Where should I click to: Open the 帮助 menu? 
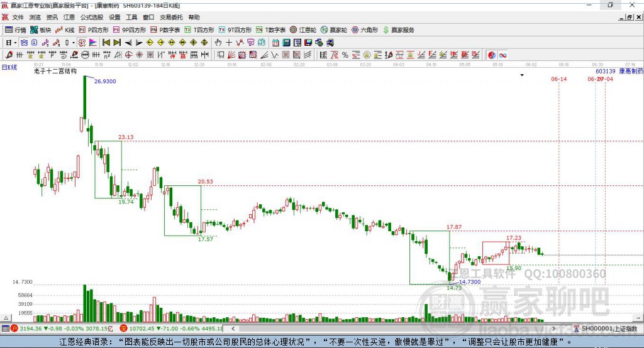pyautogui.click(x=194, y=17)
